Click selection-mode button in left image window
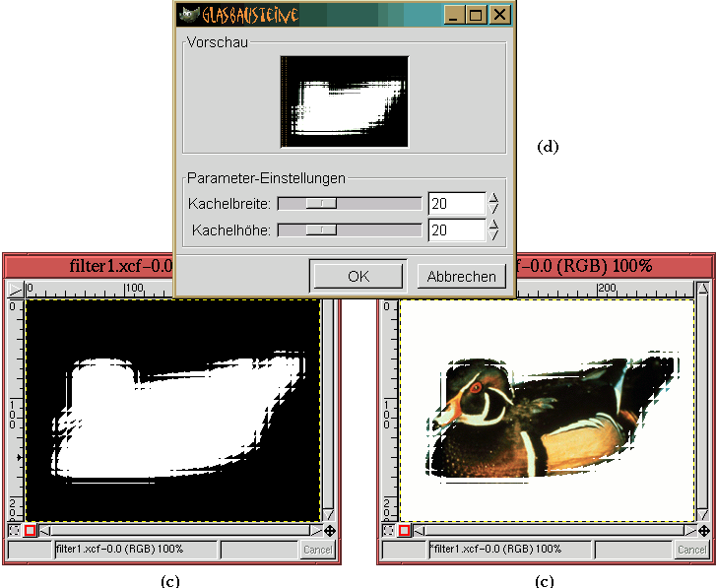716x588 pixels. (x=14, y=531)
